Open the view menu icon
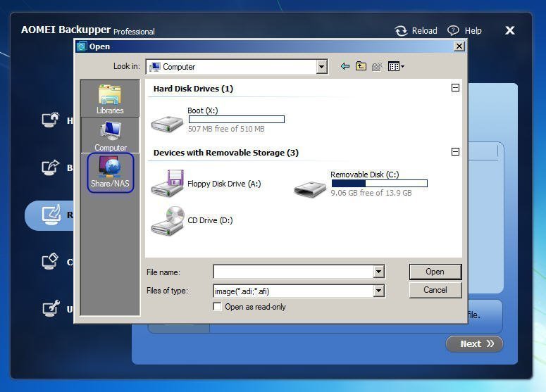Viewport: 546px width, 392px height. tap(396, 66)
